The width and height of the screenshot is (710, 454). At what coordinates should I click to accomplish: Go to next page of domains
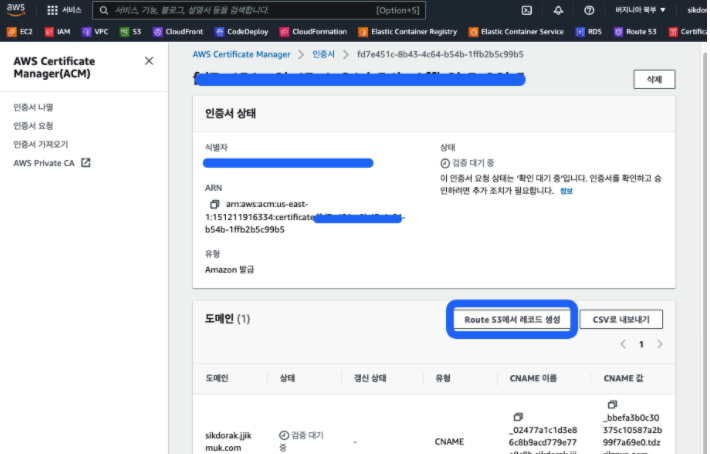point(659,344)
